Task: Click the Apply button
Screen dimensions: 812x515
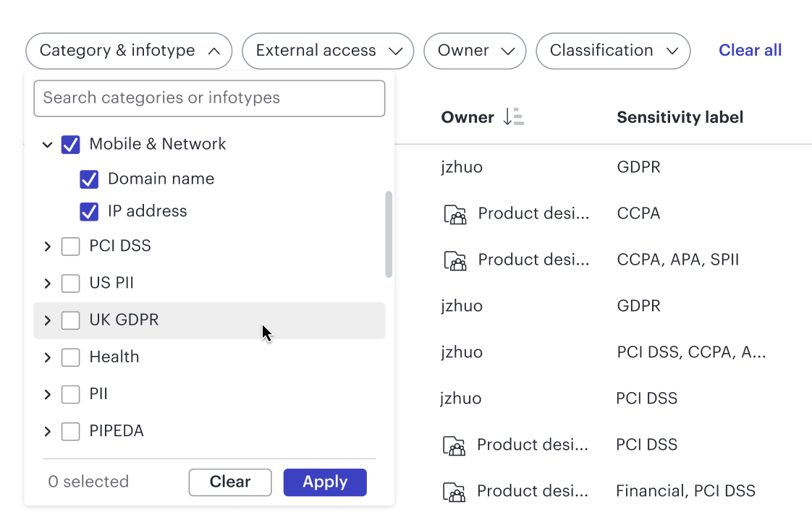Action: coord(325,482)
